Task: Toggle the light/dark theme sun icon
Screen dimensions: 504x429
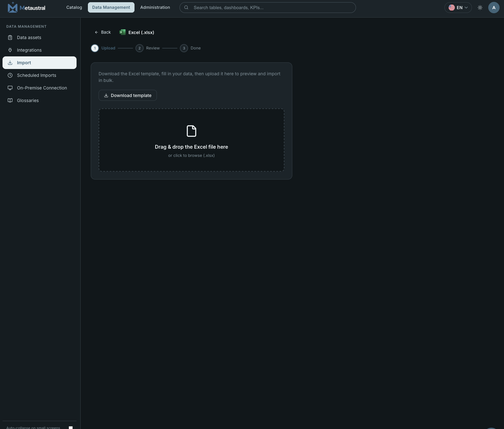Action: coord(480,8)
